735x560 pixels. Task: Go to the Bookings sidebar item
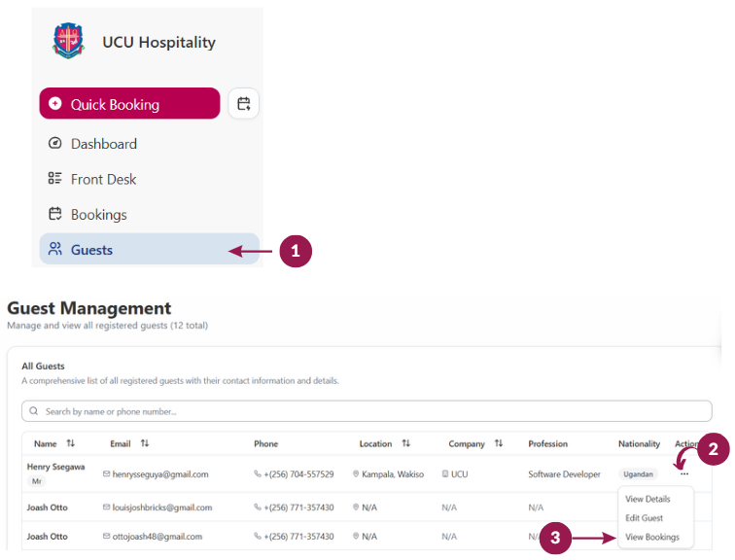coord(98,215)
